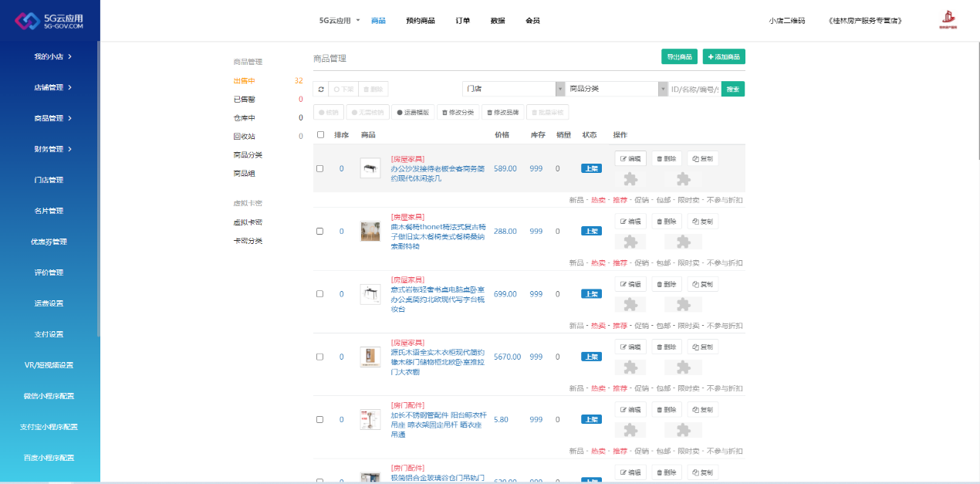Open 回收站 in the product management menu
Screen dimensions: 980x484
point(244,137)
